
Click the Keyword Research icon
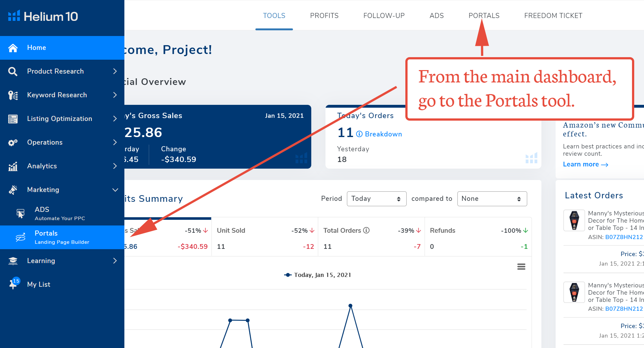(13, 95)
